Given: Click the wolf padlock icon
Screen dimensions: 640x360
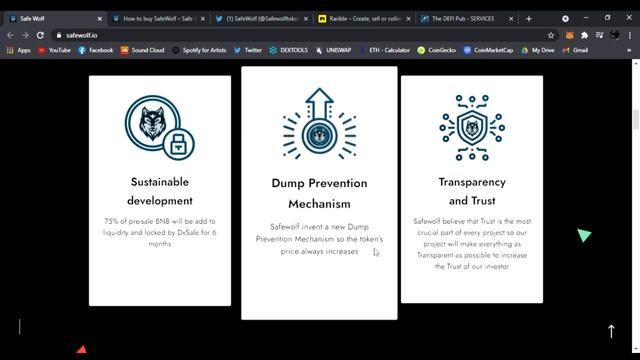Looking at the screenshot, I should pos(160,127).
